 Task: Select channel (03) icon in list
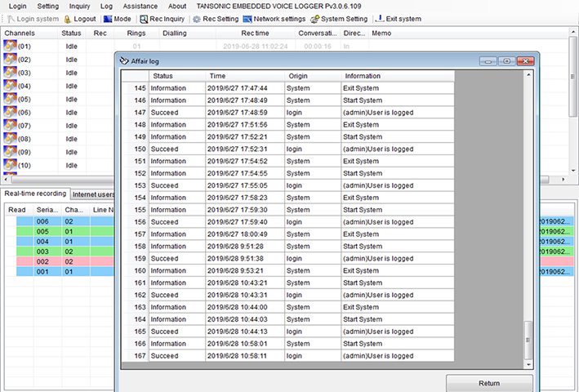coord(11,73)
